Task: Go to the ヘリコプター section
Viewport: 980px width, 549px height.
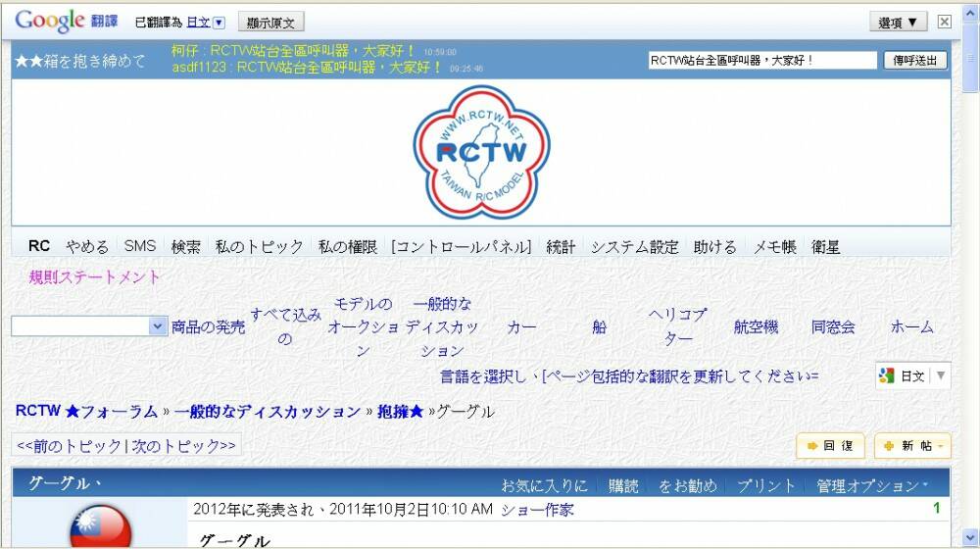Action: (677, 326)
